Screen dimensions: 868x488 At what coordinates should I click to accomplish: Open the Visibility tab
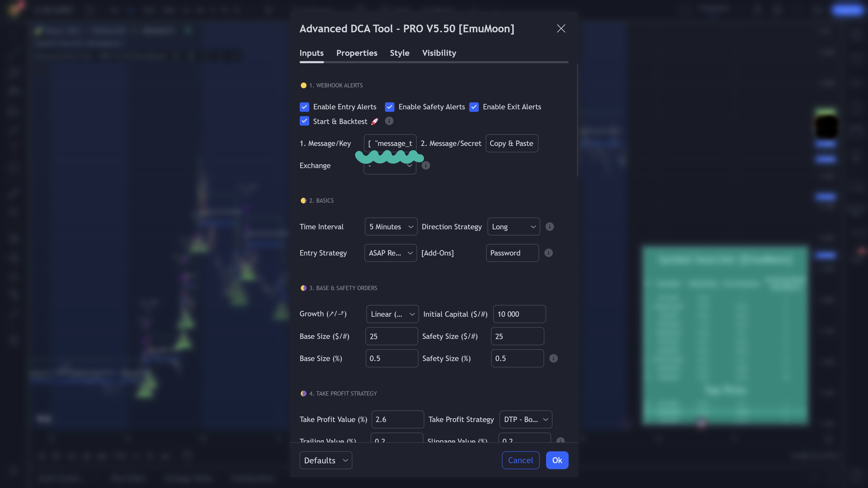pyautogui.click(x=439, y=53)
